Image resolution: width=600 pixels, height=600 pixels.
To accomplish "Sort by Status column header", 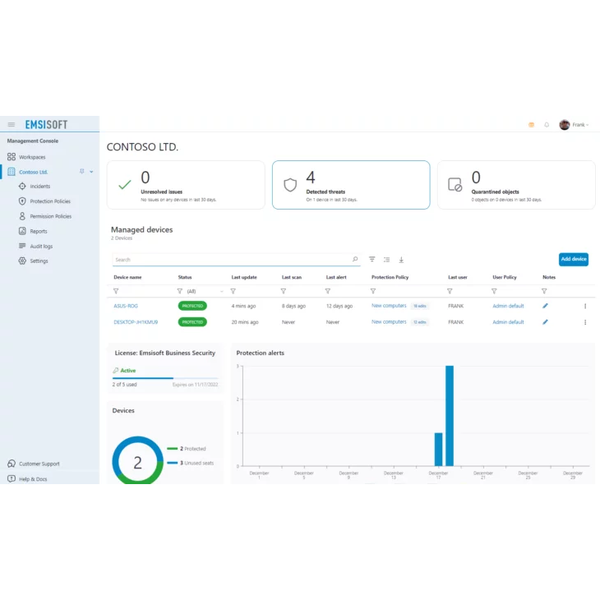I will coord(185,277).
